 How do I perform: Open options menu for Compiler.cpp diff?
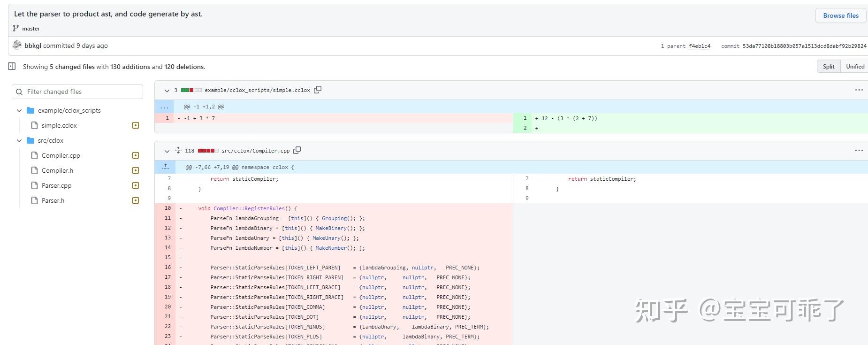click(859, 150)
